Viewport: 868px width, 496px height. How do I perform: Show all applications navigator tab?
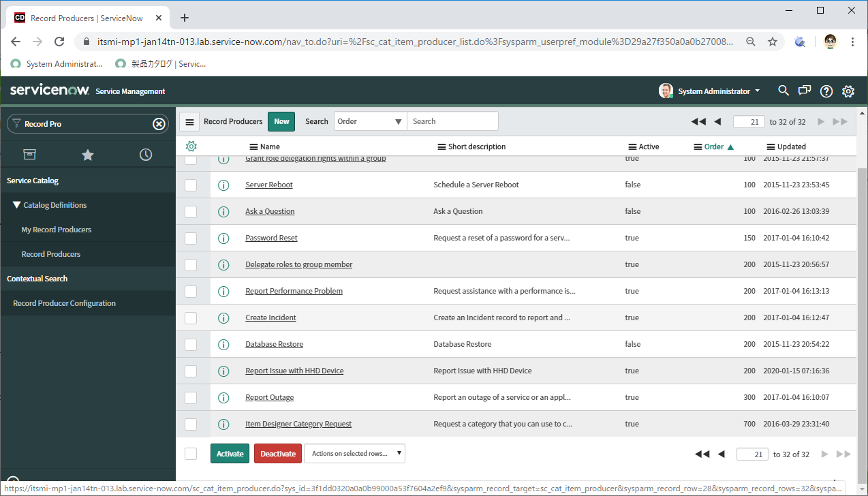click(29, 155)
